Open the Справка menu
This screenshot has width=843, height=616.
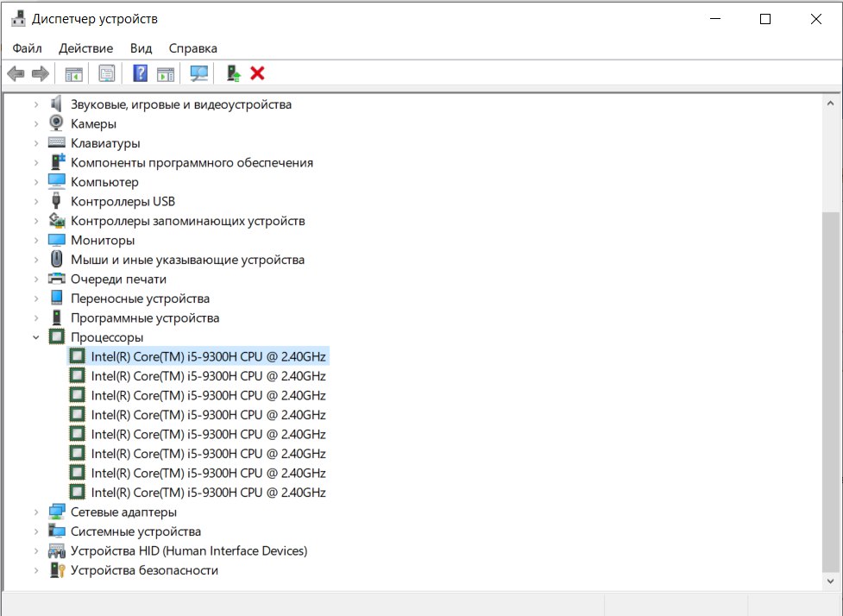(x=193, y=48)
